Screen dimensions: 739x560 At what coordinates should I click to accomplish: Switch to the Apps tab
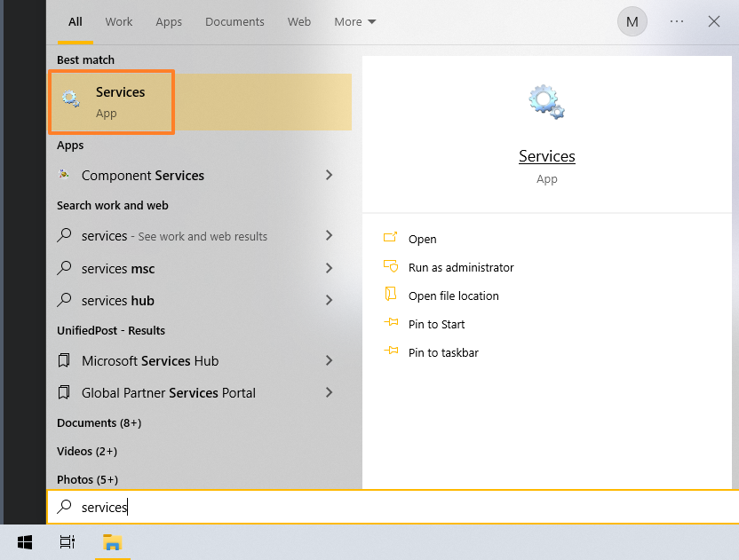click(169, 22)
